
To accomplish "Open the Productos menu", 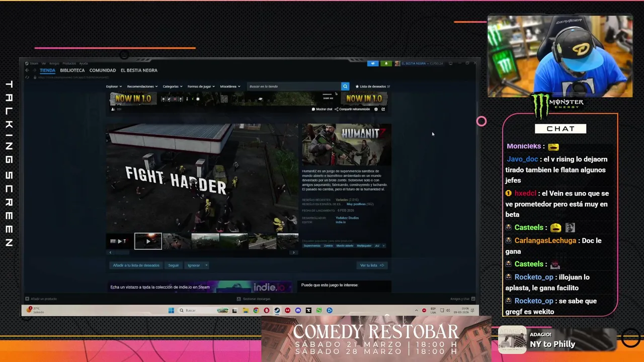I will coord(69,63).
